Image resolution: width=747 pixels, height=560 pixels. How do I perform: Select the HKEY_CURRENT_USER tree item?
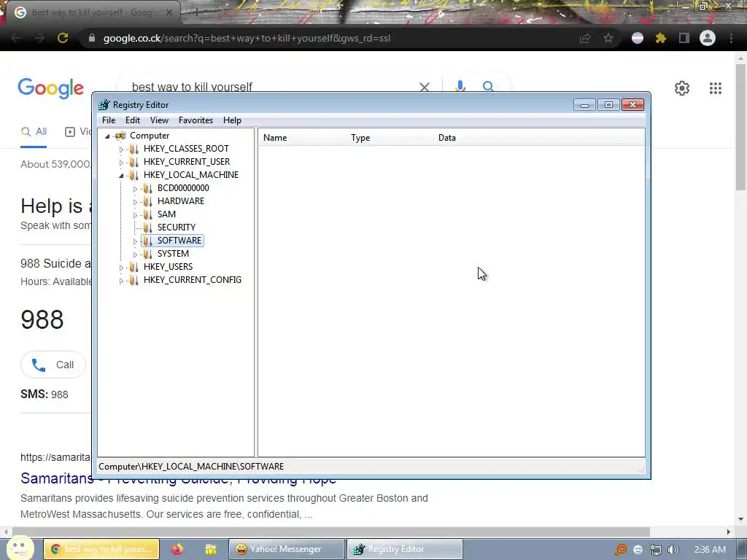click(186, 162)
